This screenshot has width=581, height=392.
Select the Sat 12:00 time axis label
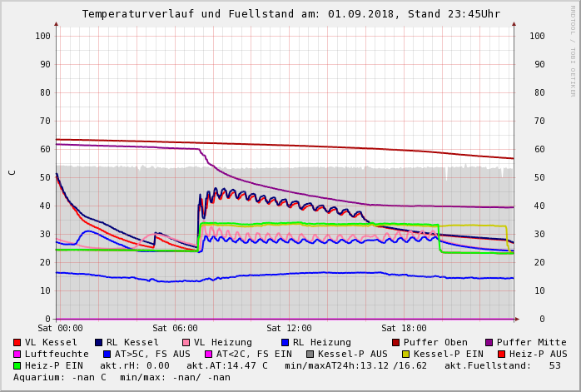tap(289, 328)
